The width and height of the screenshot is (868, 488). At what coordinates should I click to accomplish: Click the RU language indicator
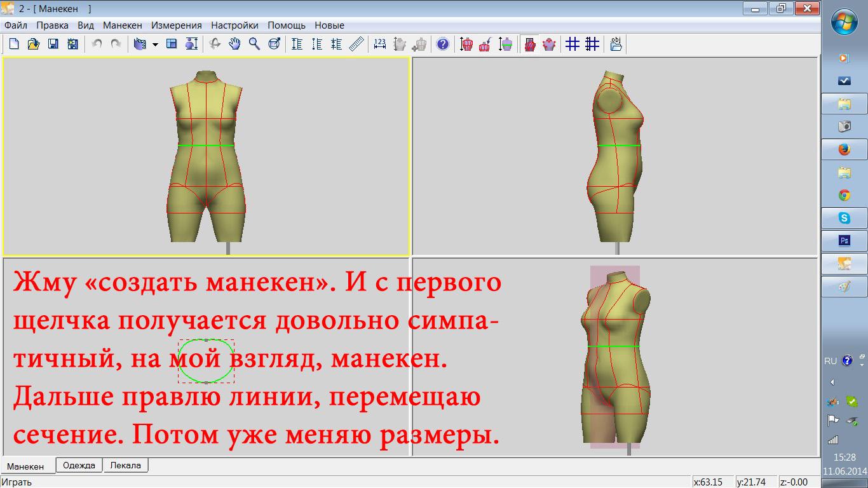(x=831, y=361)
